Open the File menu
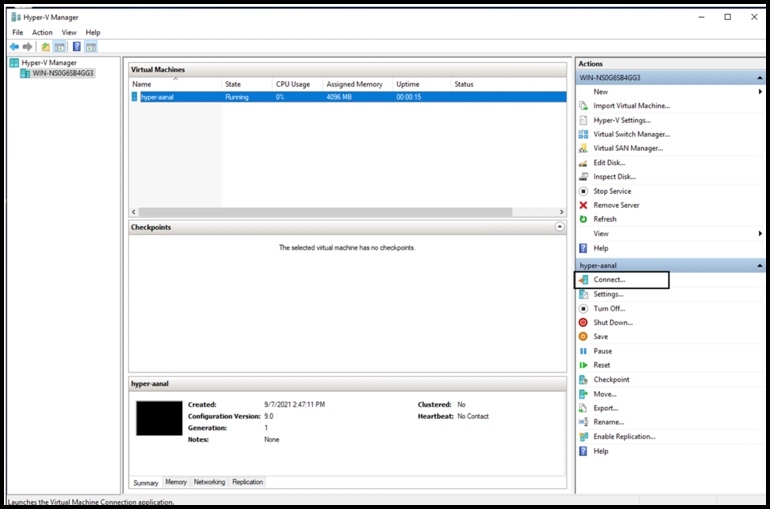This screenshot has width=770, height=509. point(18,32)
